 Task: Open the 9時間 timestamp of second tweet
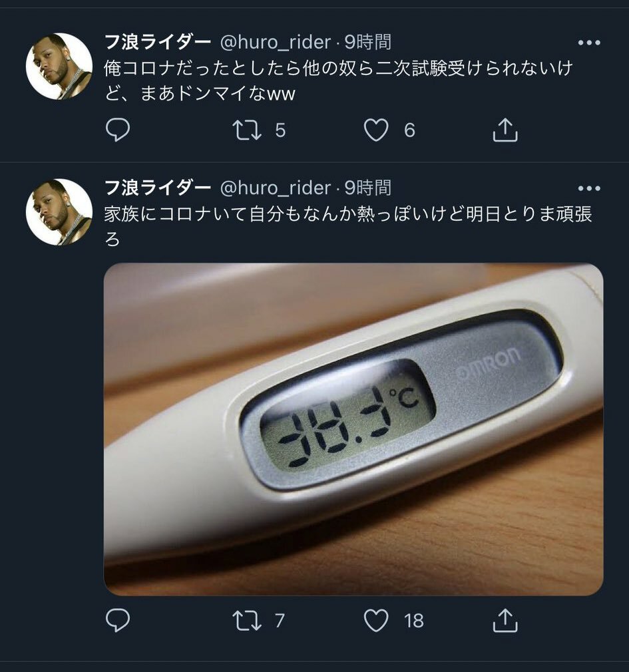pyautogui.click(x=368, y=188)
